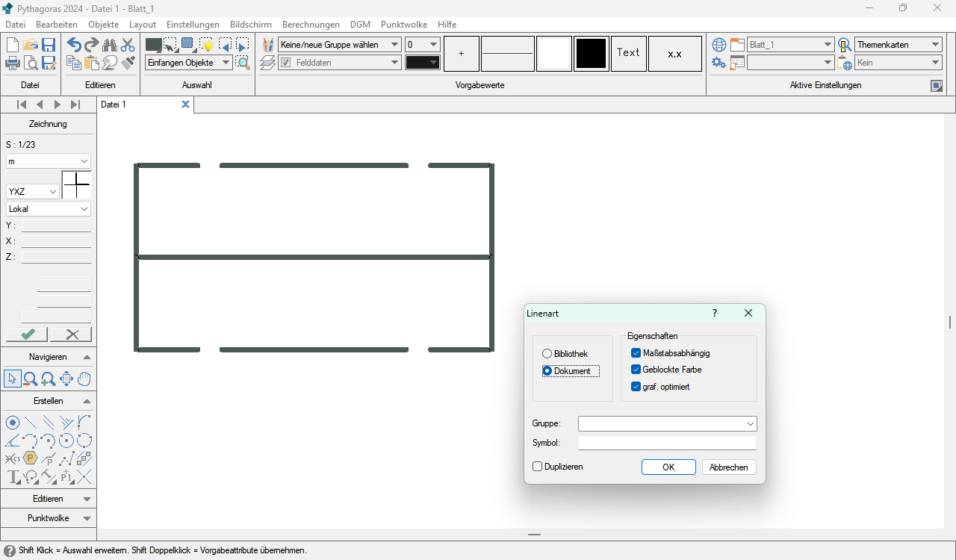956x560 pixels.
Task: Select the brush format painter icon
Action: coord(128,63)
